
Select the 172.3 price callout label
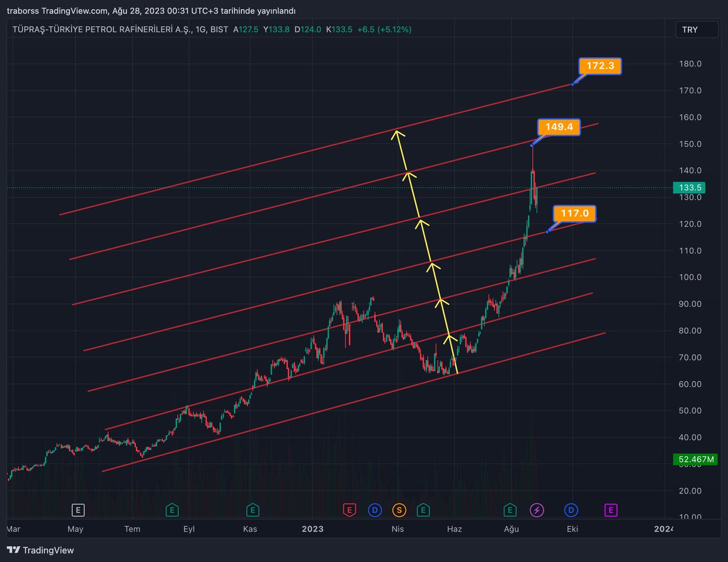pyautogui.click(x=600, y=66)
